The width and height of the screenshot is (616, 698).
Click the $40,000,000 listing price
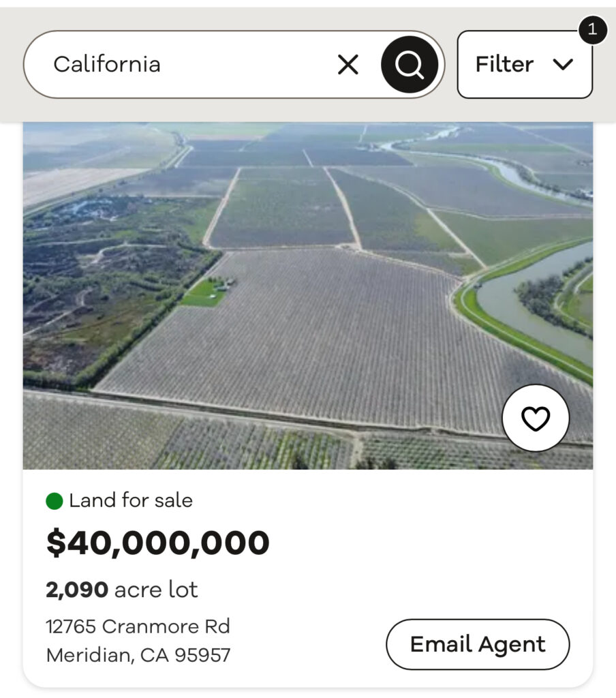tap(158, 543)
